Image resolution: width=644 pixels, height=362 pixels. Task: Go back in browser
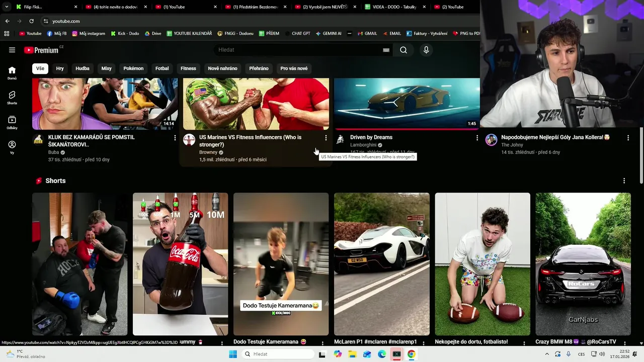click(7, 21)
